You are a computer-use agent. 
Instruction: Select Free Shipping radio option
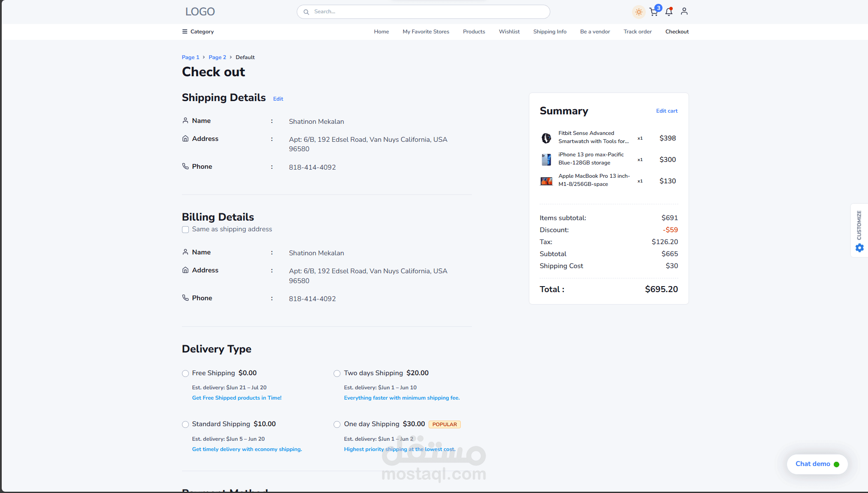coord(185,373)
